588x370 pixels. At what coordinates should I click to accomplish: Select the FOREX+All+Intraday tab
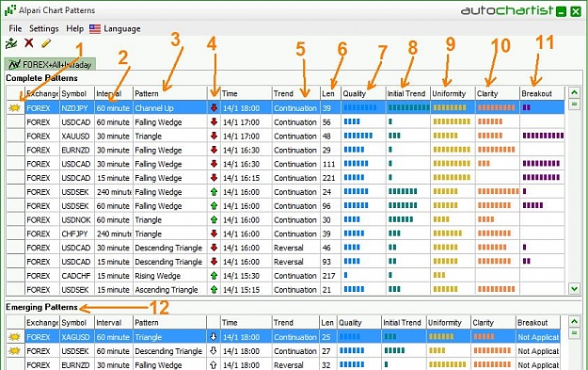click(50, 65)
